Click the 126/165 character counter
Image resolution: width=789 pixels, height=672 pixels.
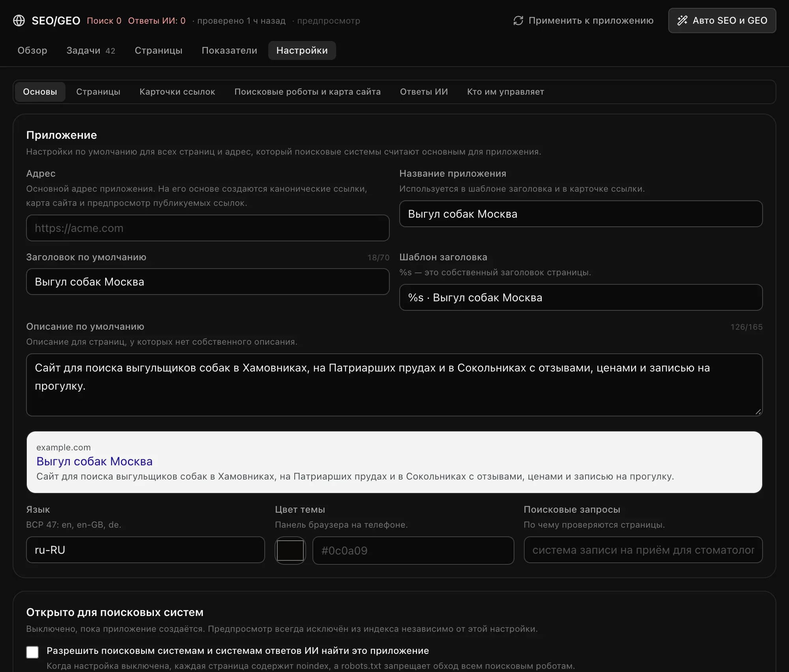(x=746, y=327)
